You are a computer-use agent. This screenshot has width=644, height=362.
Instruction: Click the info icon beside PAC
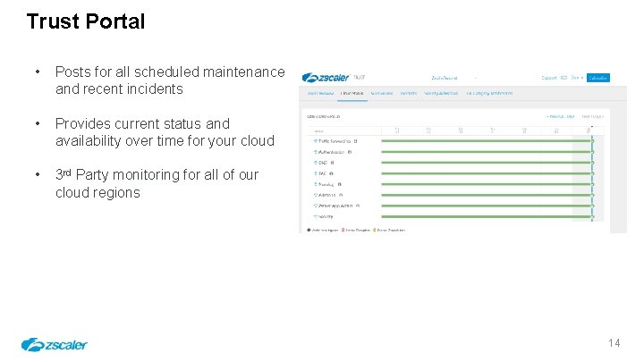point(331,173)
